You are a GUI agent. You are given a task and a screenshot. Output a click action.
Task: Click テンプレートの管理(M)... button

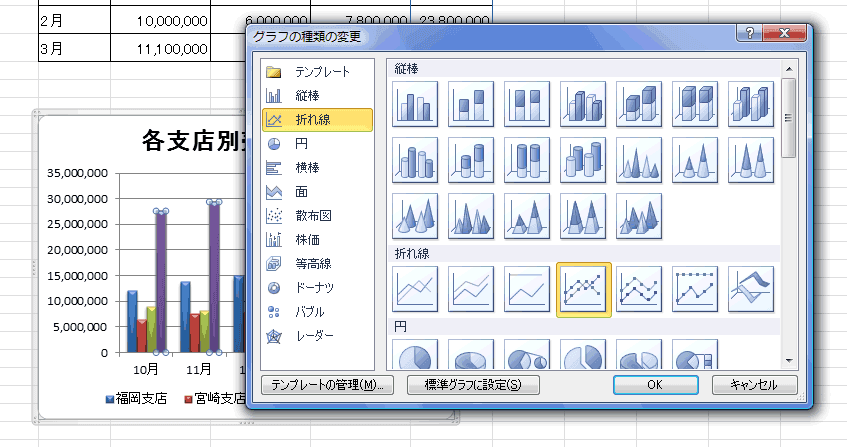click(x=327, y=385)
